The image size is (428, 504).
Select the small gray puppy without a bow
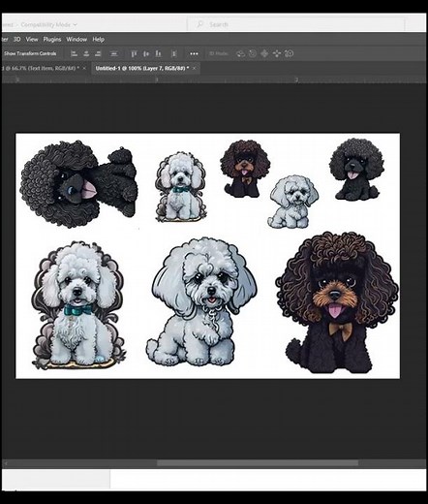point(292,202)
